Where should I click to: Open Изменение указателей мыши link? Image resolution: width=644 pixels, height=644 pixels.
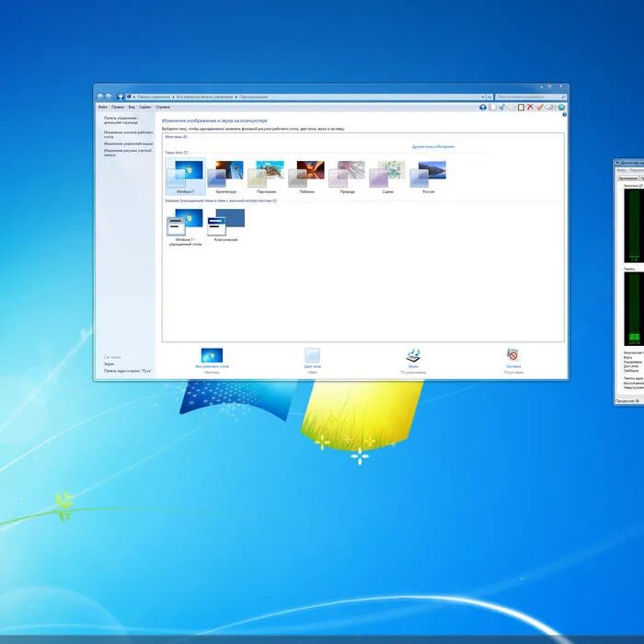(x=128, y=144)
